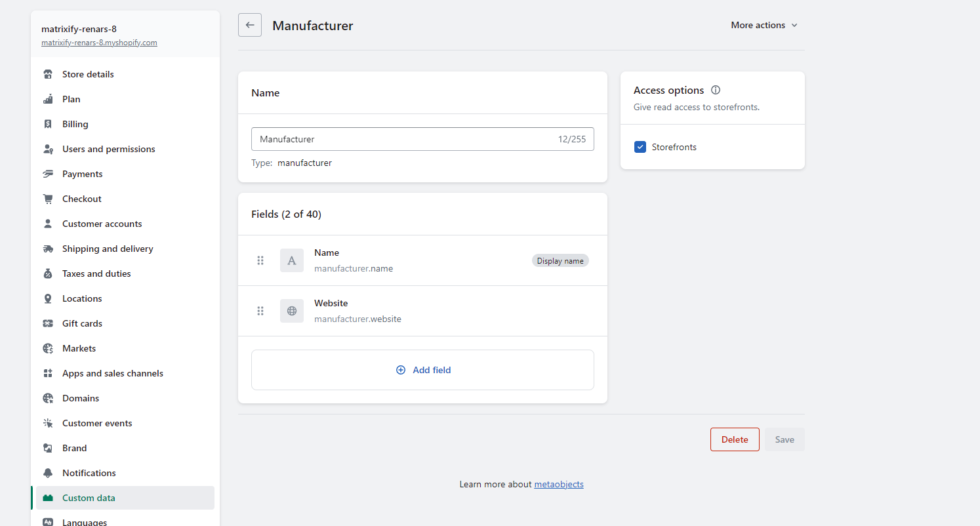Select the Display name badge
The width and height of the screenshot is (980, 526).
[x=560, y=260]
